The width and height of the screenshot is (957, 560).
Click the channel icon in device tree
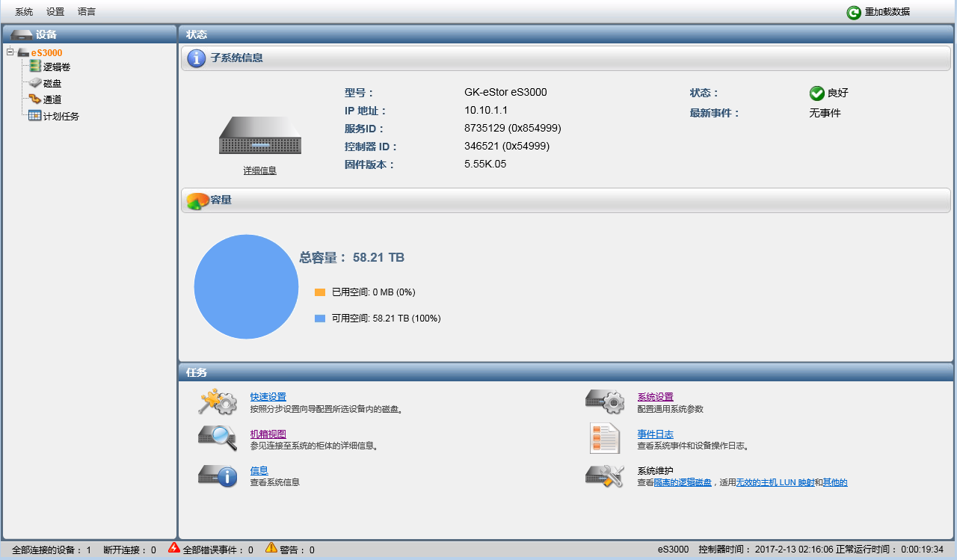35,99
